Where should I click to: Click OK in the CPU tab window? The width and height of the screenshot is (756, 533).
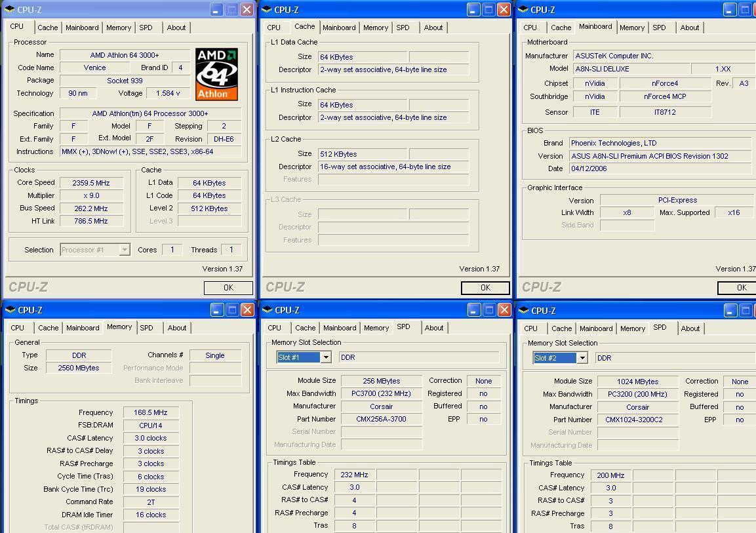(x=228, y=288)
